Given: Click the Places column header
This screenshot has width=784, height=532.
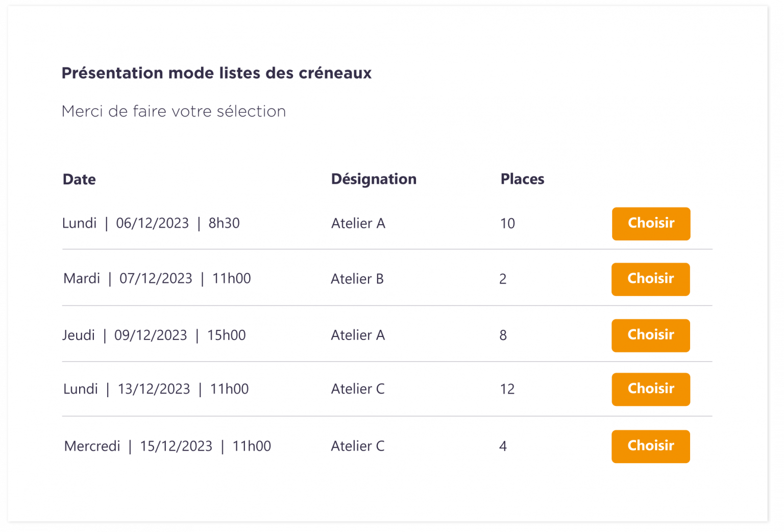Looking at the screenshot, I should coord(522,179).
